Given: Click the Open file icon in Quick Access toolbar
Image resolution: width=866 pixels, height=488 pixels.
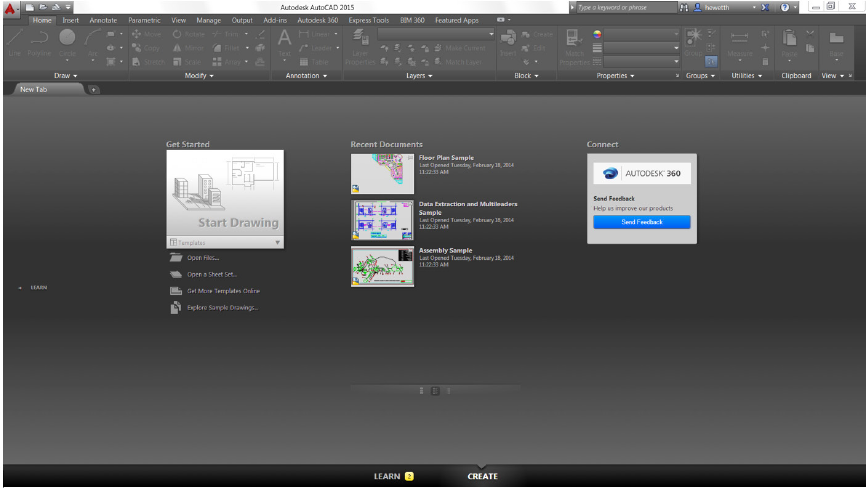Looking at the screenshot, I should 43,7.
